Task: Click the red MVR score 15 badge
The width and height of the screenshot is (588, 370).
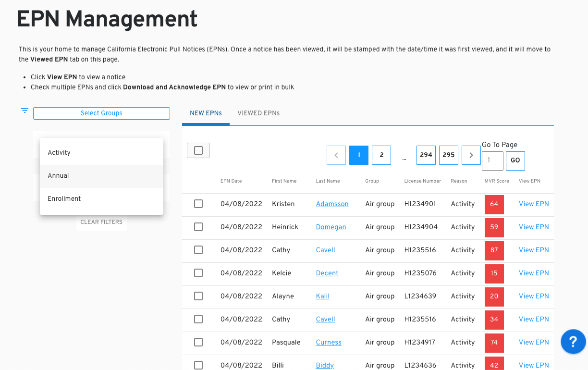Action: [494, 273]
